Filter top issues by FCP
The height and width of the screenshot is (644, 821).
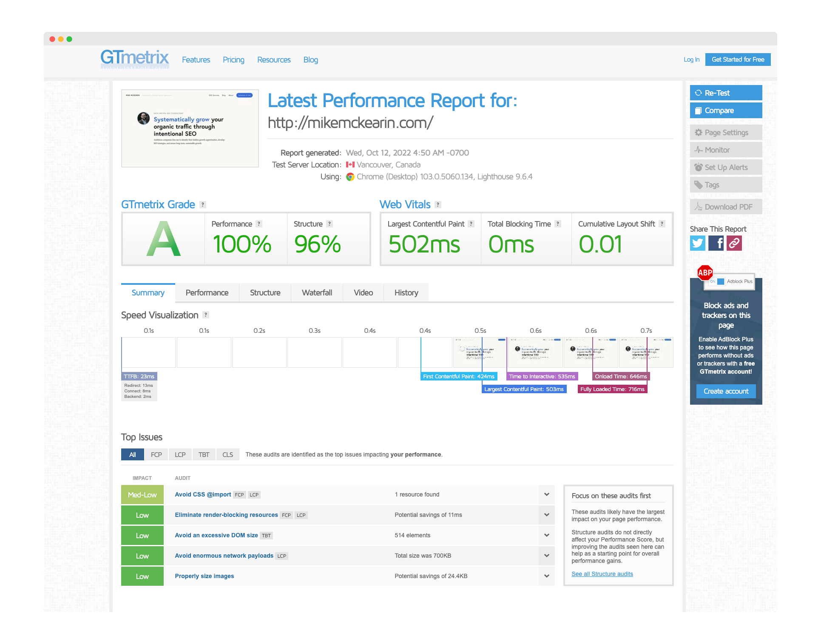pos(156,454)
